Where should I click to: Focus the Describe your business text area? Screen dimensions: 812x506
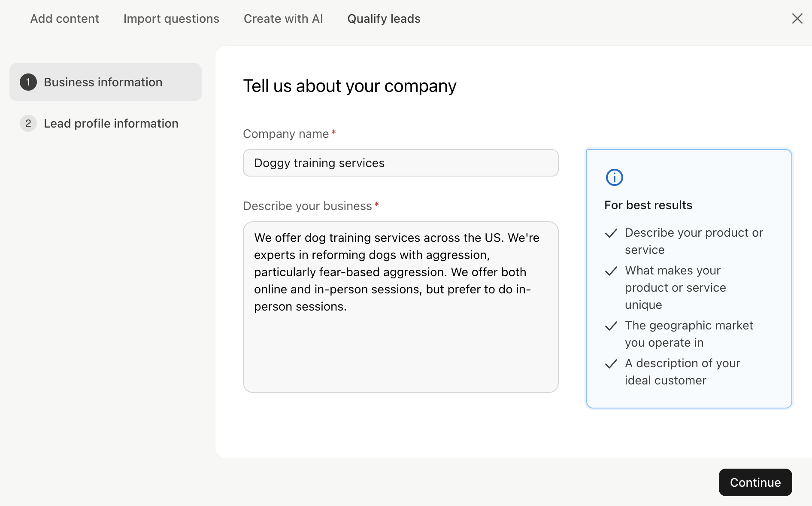point(400,307)
